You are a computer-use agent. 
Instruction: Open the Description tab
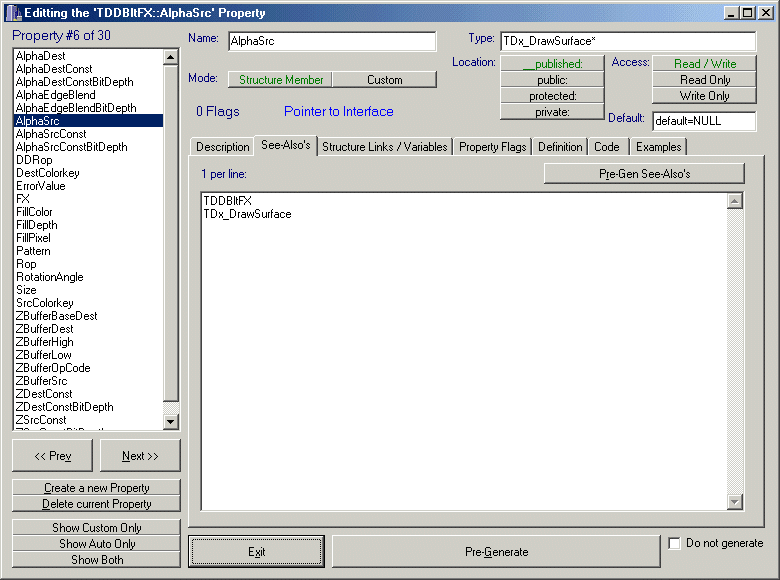(x=222, y=147)
